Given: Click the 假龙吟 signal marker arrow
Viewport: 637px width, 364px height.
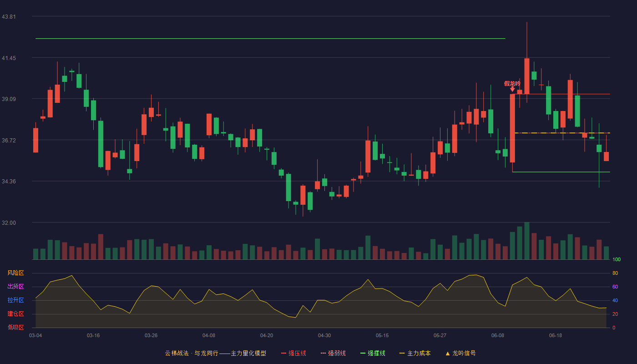Looking at the screenshot, I should [x=512, y=89].
